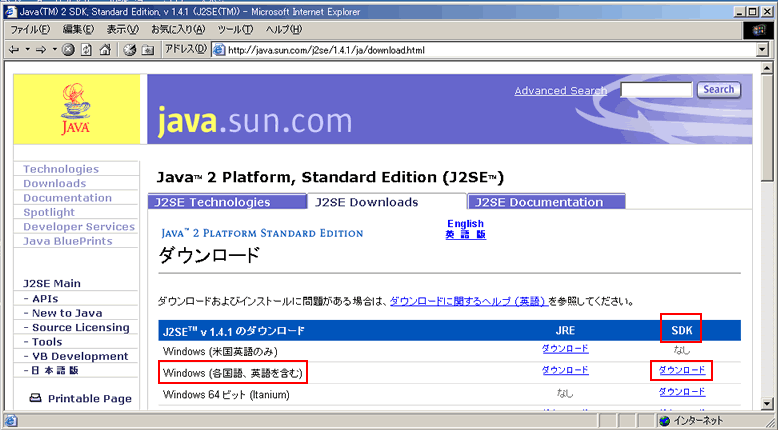Click the Source Licensing sidebar link

(x=80, y=327)
